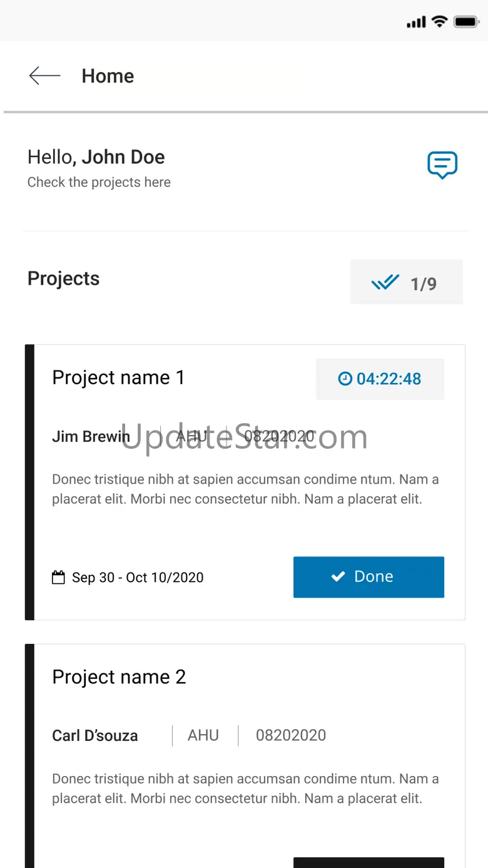
Task: Tap 08202020 code in Project name 2
Action: pyautogui.click(x=291, y=735)
